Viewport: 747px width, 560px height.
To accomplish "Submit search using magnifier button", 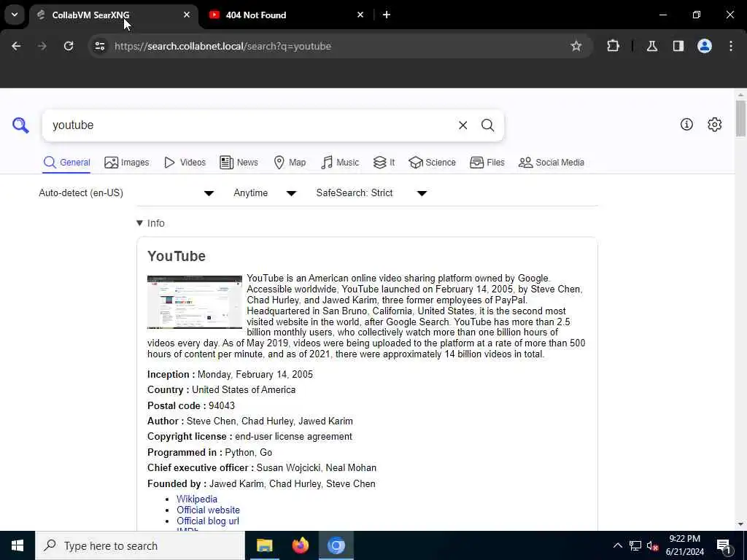I will (x=487, y=125).
